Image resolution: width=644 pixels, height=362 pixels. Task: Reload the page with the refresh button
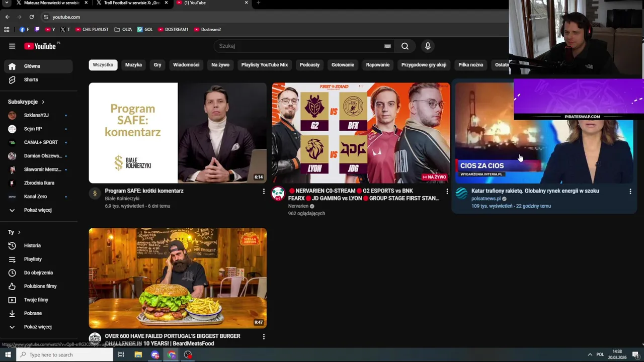(31, 17)
